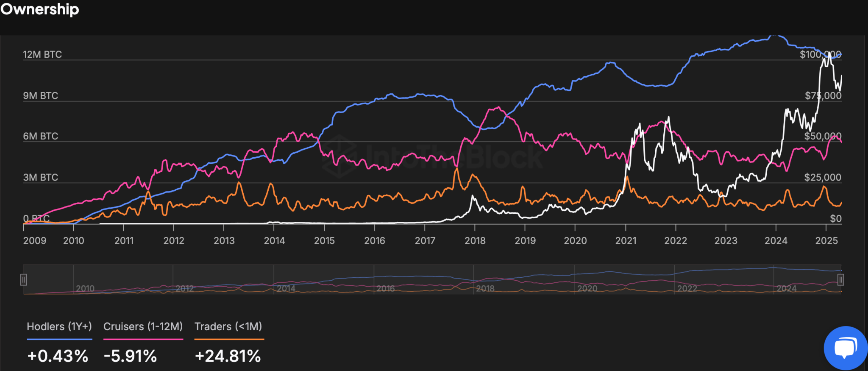Click the 2014 label on the x-axis
The width and height of the screenshot is (868, 371).
click(274, 241)
